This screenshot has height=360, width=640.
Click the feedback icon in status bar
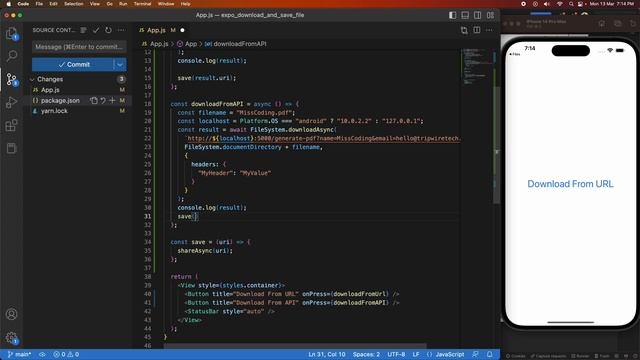[x=476, y=354]
